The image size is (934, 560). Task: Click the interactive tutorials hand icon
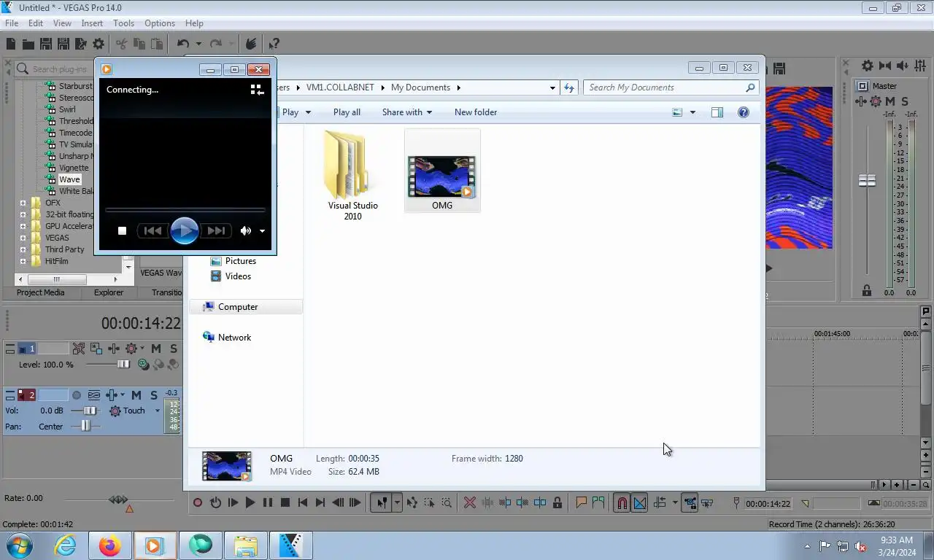tap(251, 44)
